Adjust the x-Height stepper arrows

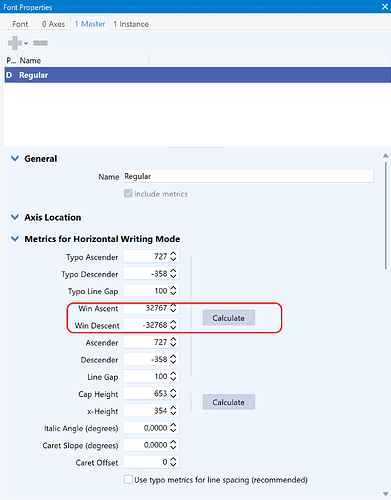[173, 411]
